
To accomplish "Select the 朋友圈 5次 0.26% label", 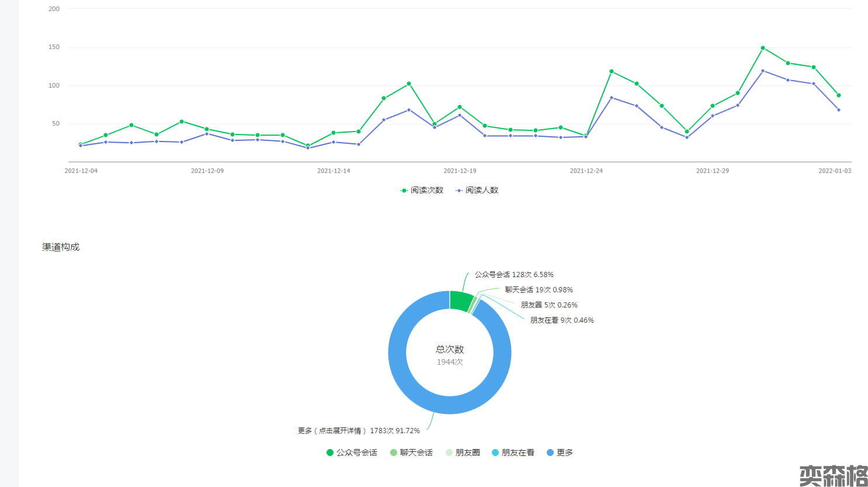I will coord(549,305).
